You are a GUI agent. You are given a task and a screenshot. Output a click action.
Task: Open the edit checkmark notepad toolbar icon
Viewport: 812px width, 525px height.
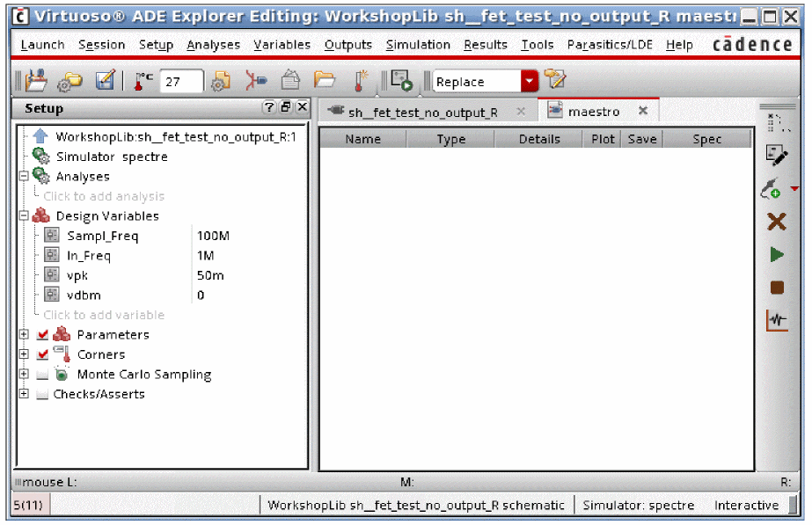pos(105,81)
